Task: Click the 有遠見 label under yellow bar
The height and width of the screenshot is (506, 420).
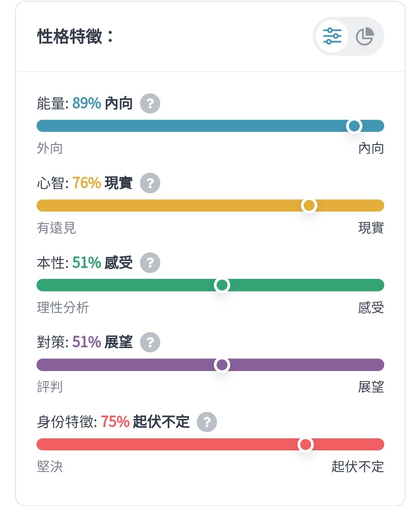Action: tap(56, 228)
